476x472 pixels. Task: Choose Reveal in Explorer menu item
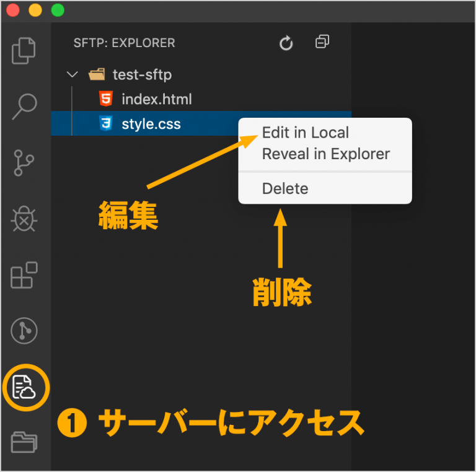coord(325,154)
